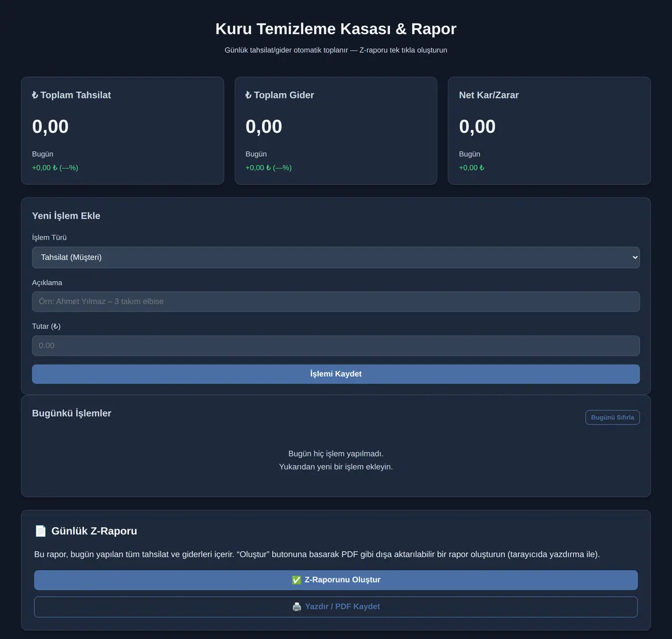672x639 pixels.
Task: Click the '+0,00 ₺ (—%)' change under Toplam Gider
Action: coord(269,167)
